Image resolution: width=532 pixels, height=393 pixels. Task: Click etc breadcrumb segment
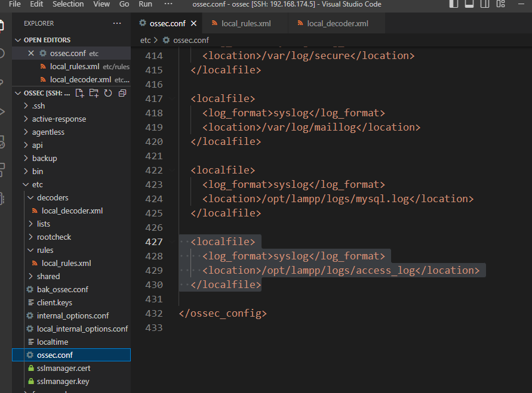pos(145,40)
